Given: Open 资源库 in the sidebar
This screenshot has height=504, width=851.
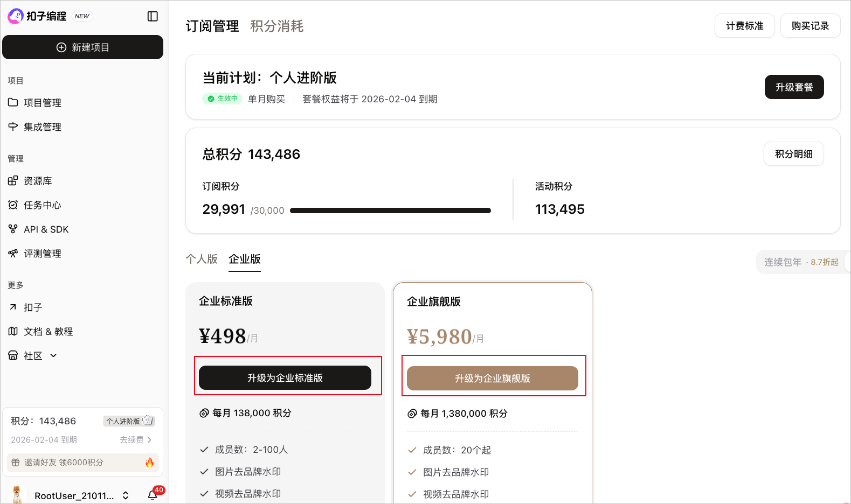Looking at the screenshot, I should pyautogui.click(x=37, y=181).
